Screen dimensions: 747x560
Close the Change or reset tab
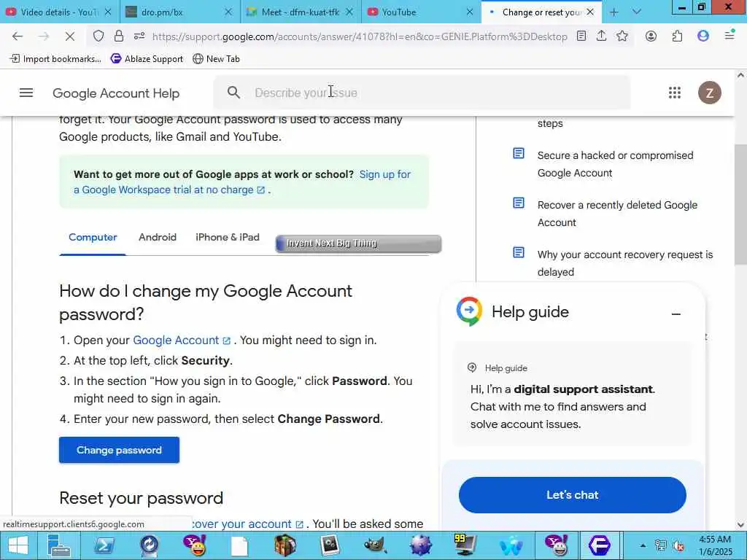(x=590, y=12)
